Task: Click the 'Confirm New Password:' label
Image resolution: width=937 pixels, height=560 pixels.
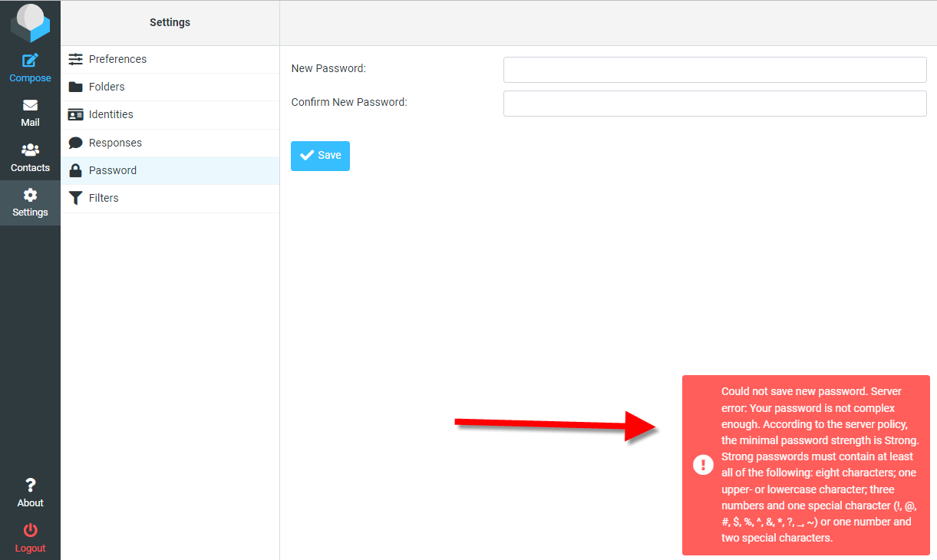Action: tap(349, 102)
